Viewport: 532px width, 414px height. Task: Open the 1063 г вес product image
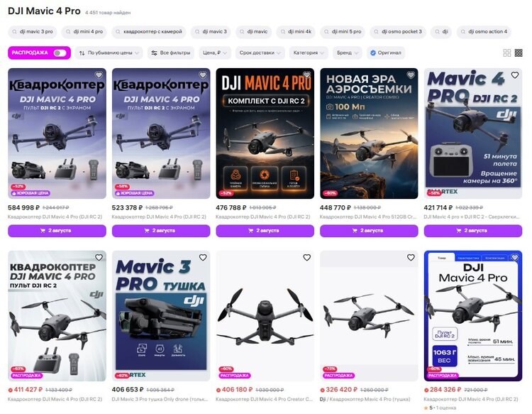(473, 316)
